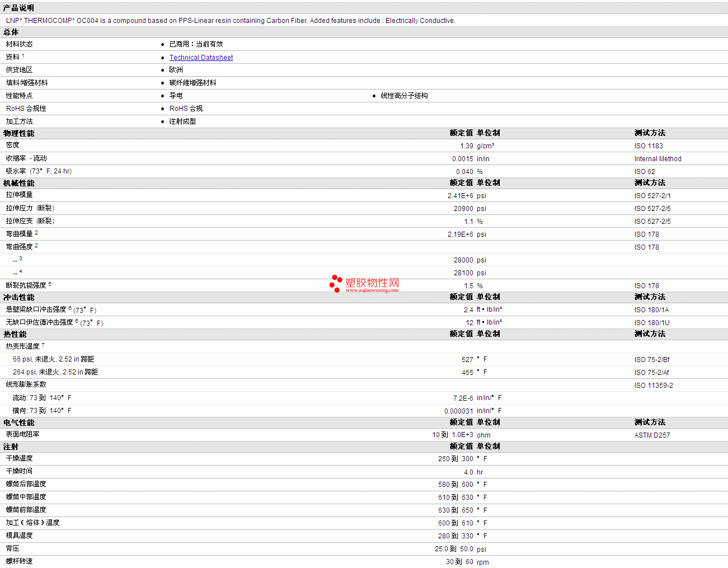728x568 pixels.
Task: Click the 热性能 section header
Action: pos(15,334)
